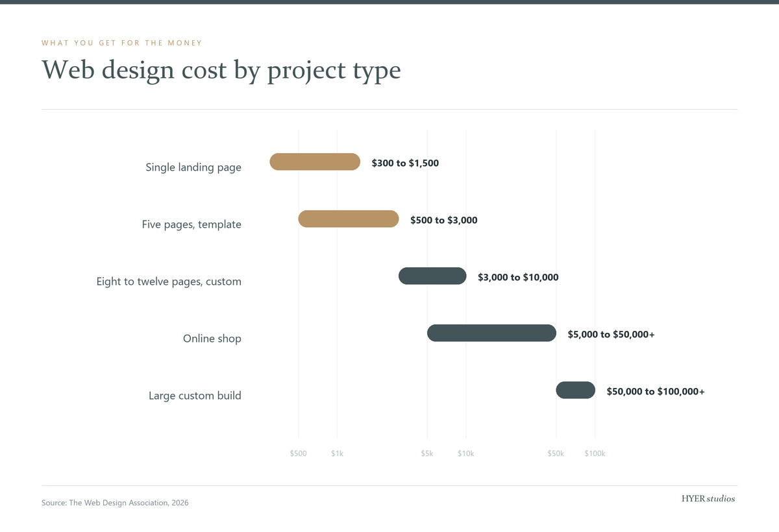Click the '$500' axis tick label
This screenshot has height=532, width=779.
(x=299, y=453)
